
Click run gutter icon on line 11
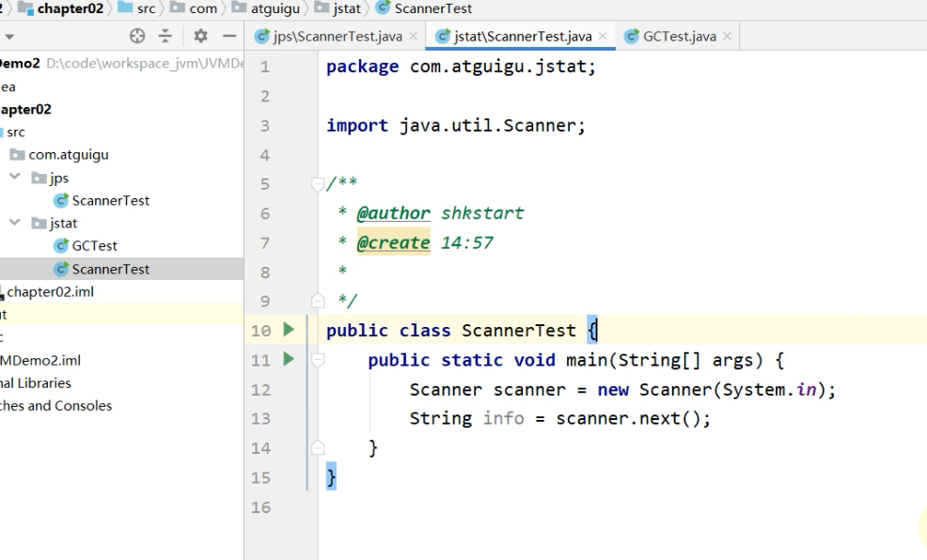[x=289, y=359]
